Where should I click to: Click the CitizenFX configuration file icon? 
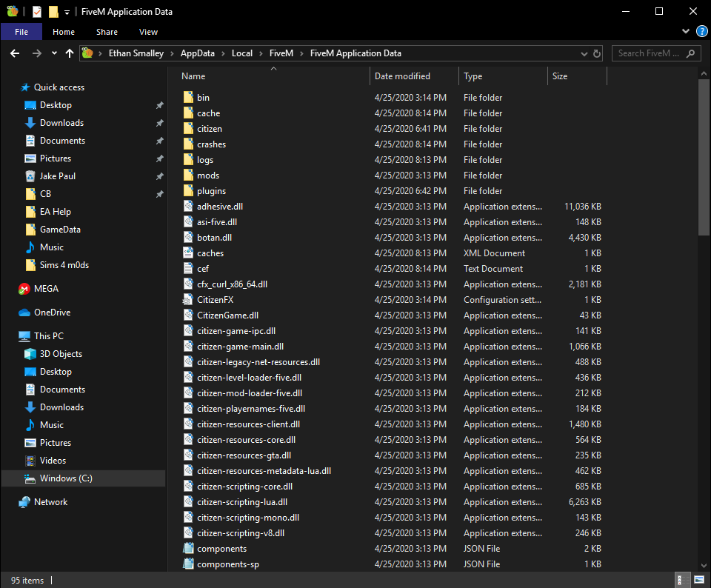pyautogui.click(x=188, y=300)
